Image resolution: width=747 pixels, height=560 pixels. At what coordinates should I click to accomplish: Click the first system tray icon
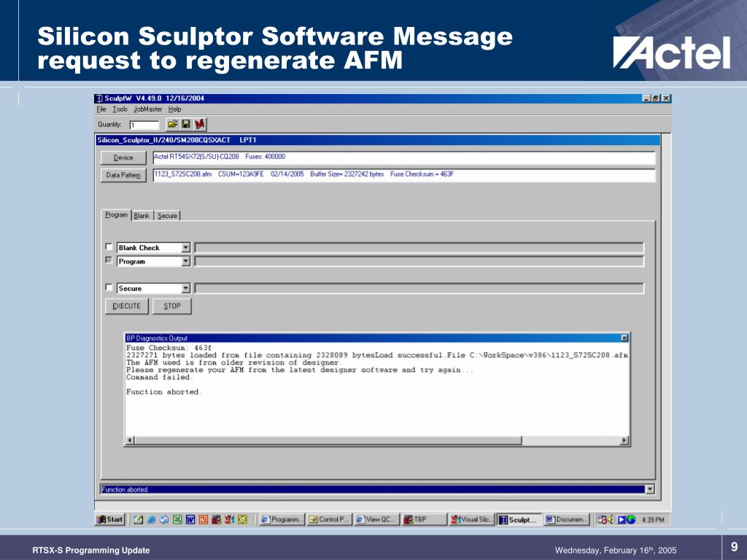pos(602,519)
